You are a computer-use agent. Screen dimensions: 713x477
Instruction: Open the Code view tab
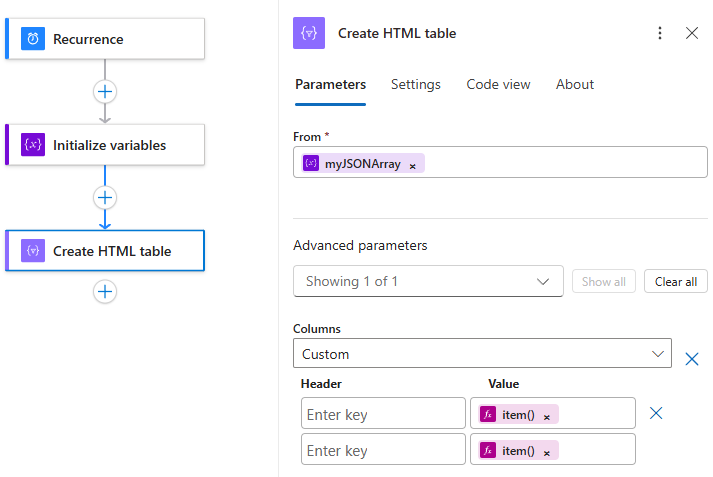pyautogui.click(x=498, y=85)
